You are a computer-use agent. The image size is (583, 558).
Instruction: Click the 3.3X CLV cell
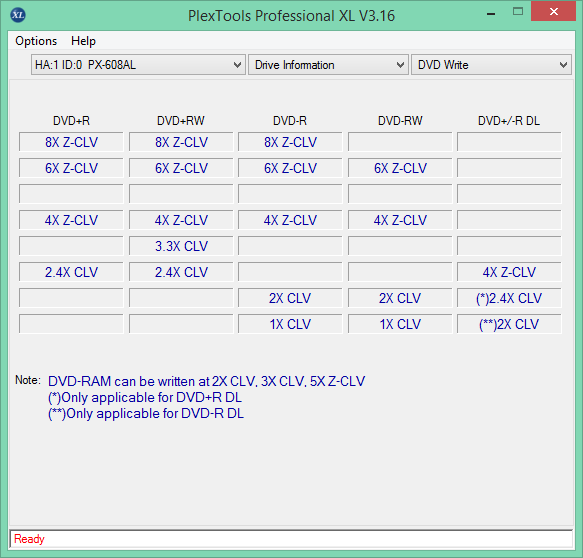pyautogui.click(x=181, y=246)
